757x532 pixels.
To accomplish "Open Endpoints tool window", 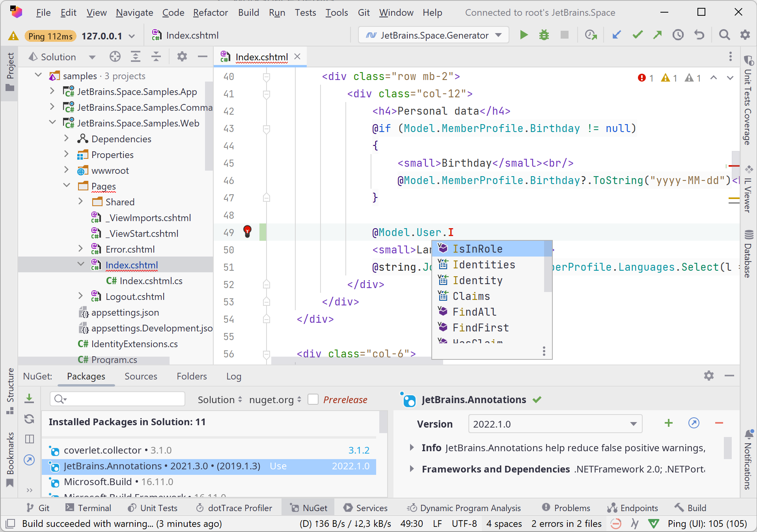I will click(x=632, y=508).
